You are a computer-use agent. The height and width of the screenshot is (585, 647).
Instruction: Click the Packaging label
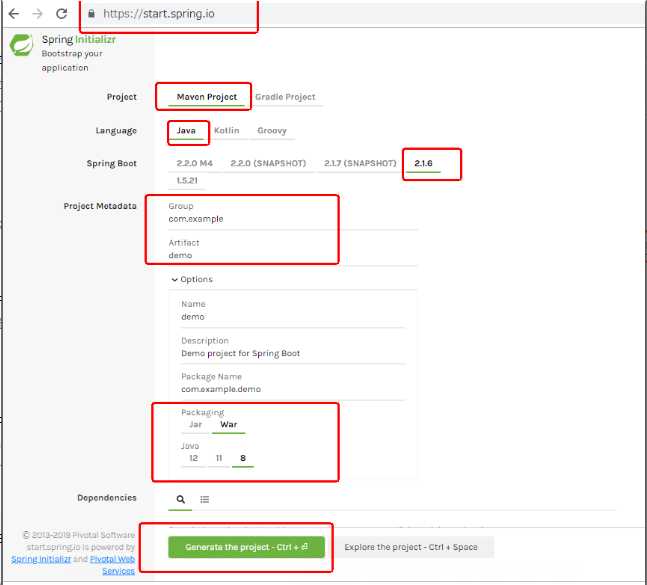(x=202, y=412)
